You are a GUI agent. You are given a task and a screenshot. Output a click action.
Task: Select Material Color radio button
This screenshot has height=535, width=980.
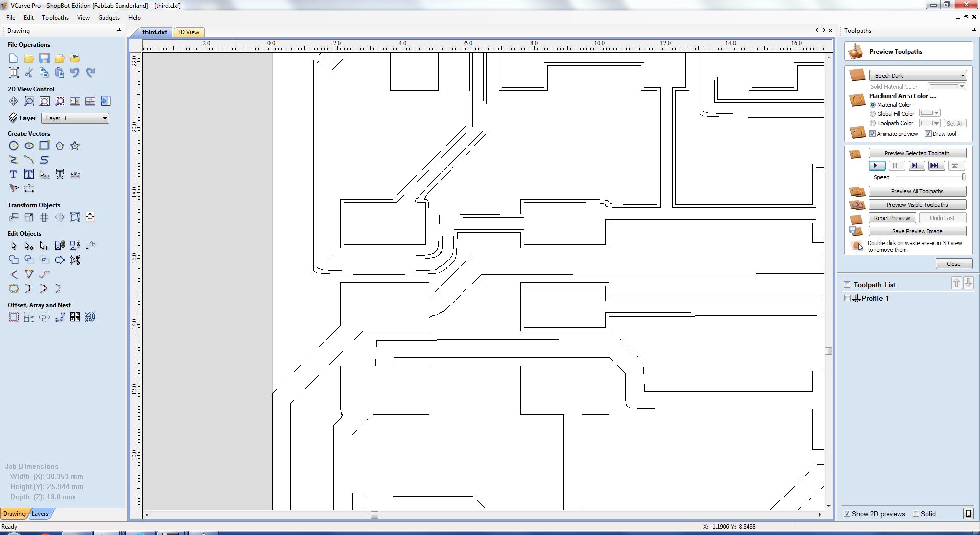pos(873,105)
